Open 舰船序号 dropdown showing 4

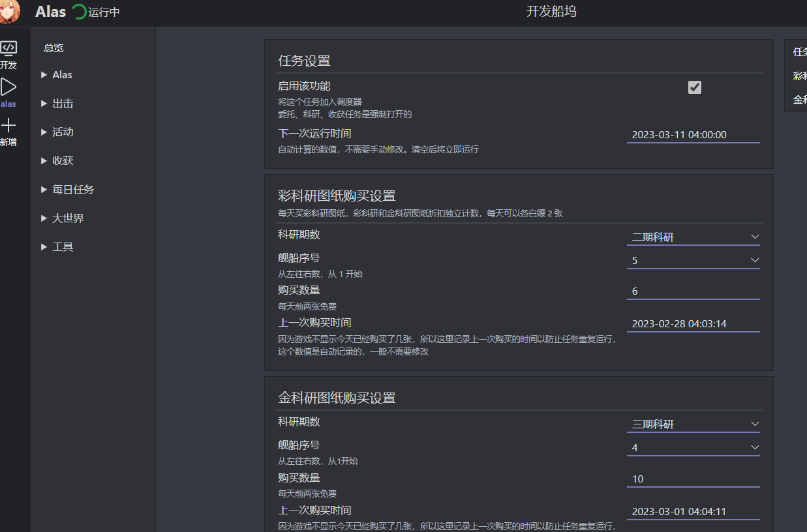(693, 448)
